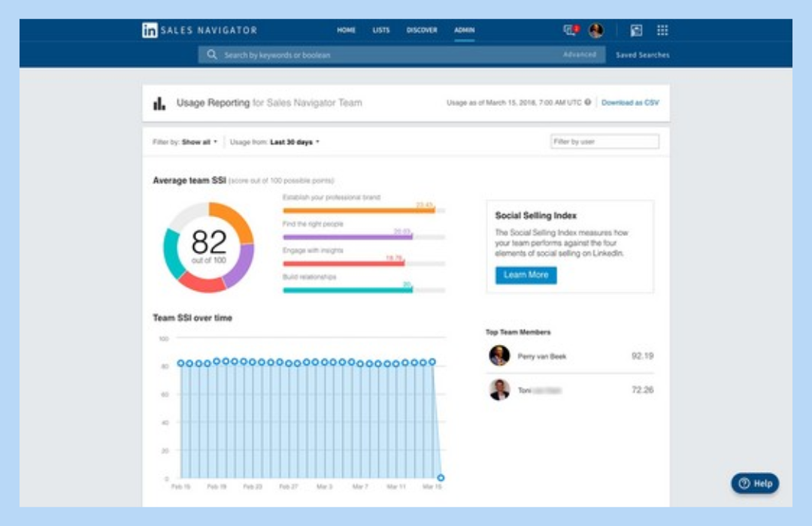Click the 92.19 score
The width and height of the screenshot is (812, 526).
tap(642, 355)
